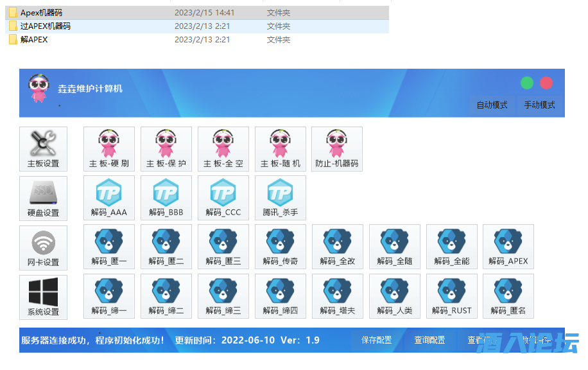Select the 主板-保护 icon
The height and width of the screenshot is (370, 588).
tap(166, 148)
